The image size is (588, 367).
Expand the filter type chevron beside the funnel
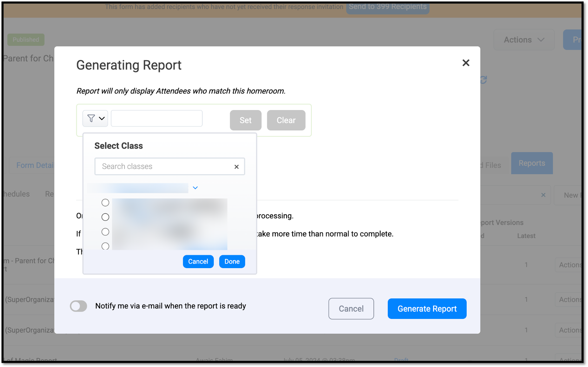pyautogui.click(x=102, y=118)
